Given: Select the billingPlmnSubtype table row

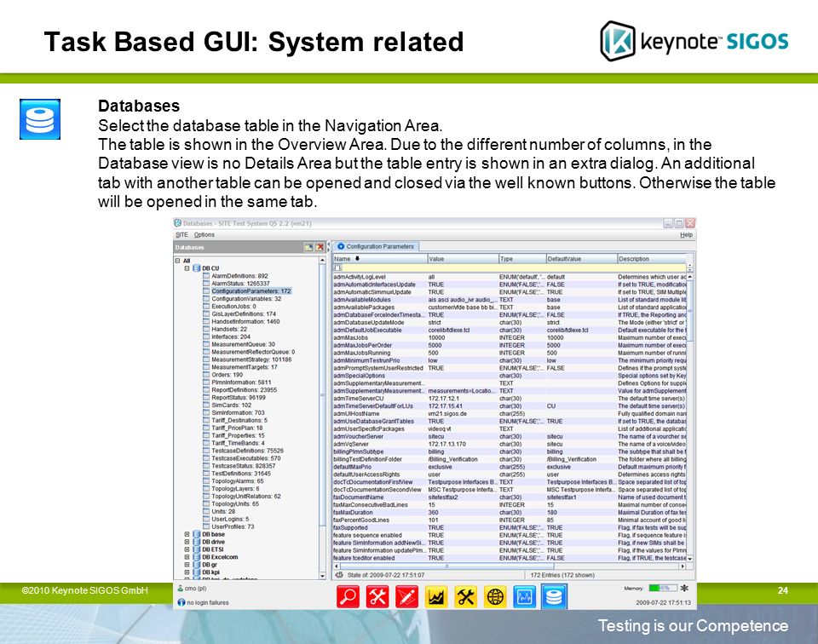Looking at the screenshot, I should click(510, 451).
